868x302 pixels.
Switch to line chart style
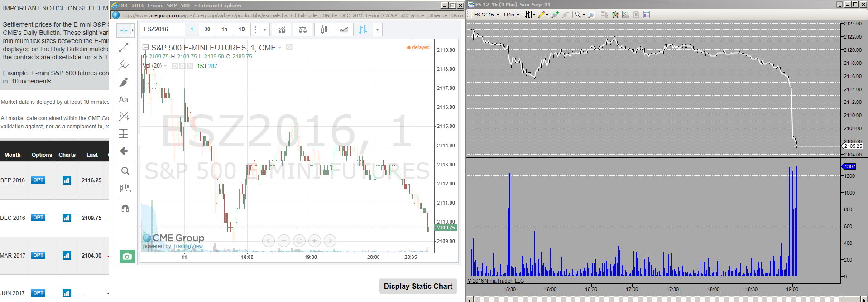click(344, 29)
